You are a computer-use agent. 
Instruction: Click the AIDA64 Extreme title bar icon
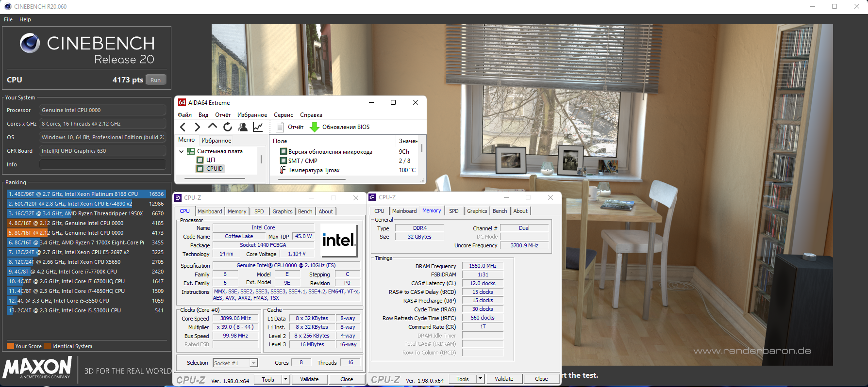pos(182,102)
